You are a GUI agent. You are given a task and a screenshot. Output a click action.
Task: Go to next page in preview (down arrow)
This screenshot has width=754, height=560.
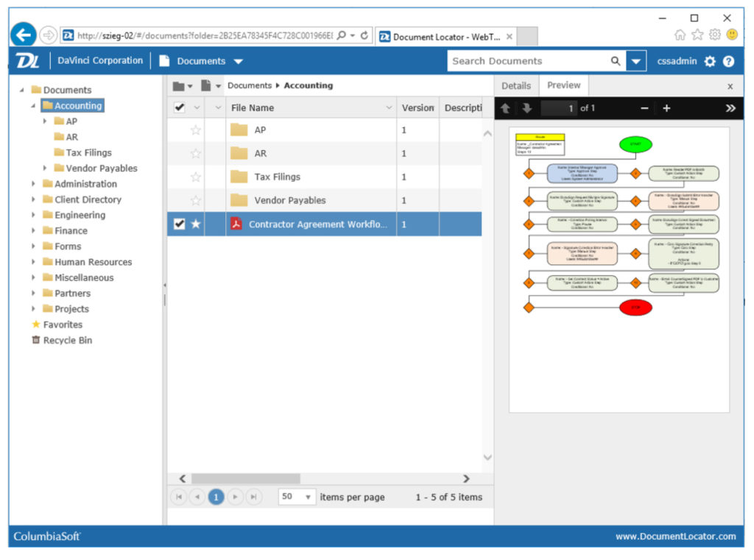click(x=526, y=108)
